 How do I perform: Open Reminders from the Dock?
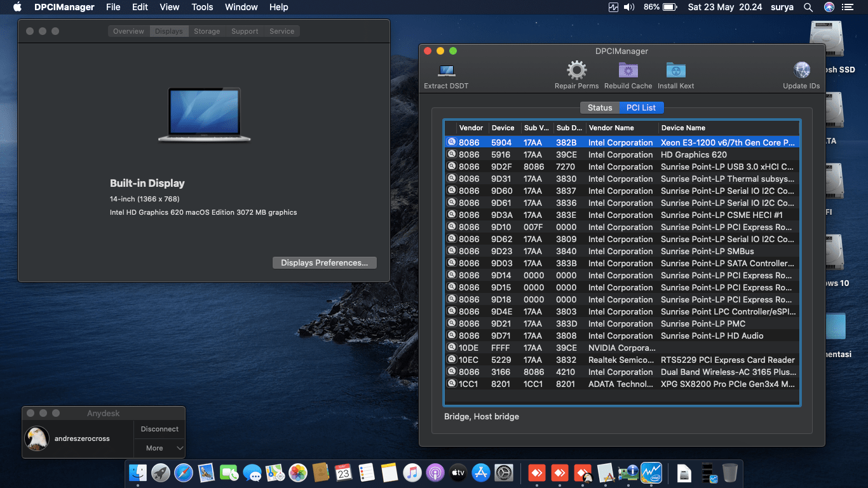point(367,473)
